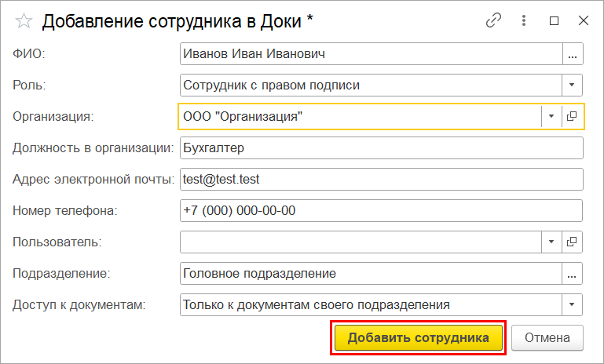Open selection dialog for ФИО field
Image resolution: width=604 pixels, height=364 pixels.
573,54
